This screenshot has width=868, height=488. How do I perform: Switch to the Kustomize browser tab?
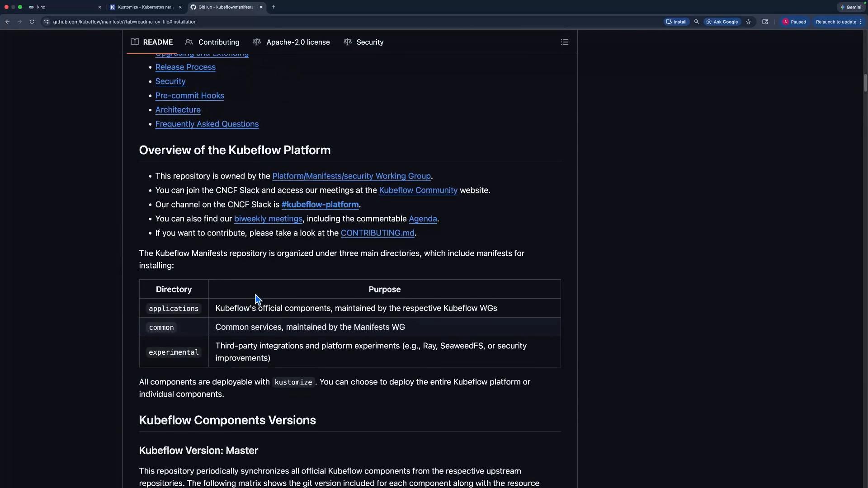[145, 7]
